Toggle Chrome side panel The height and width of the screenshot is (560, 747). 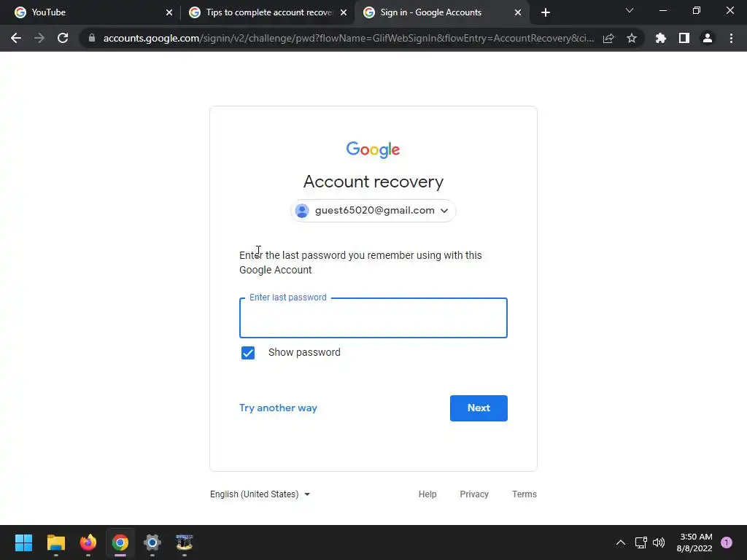684,38
